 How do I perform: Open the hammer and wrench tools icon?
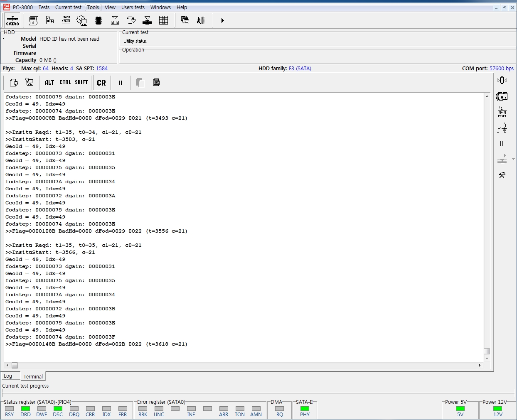click(502, 175)
